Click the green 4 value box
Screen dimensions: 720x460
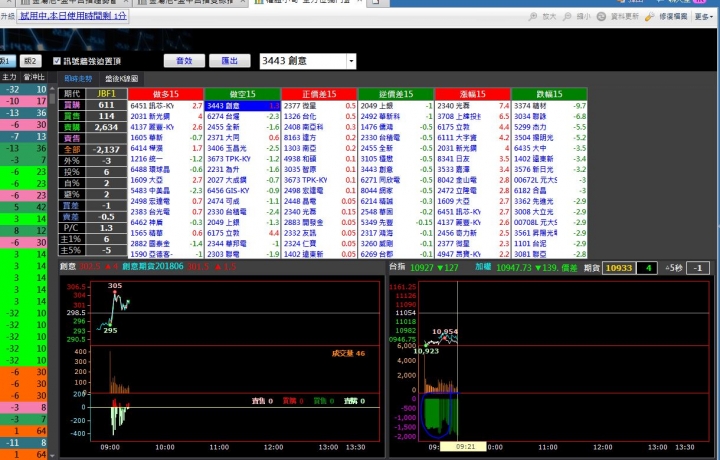click(x=648, y=268)
